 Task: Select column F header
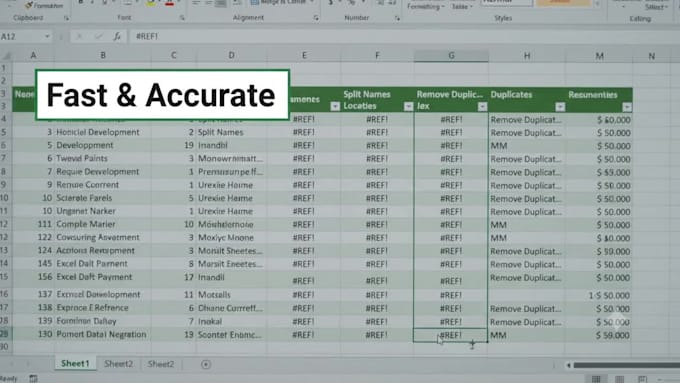pos(377,56)
